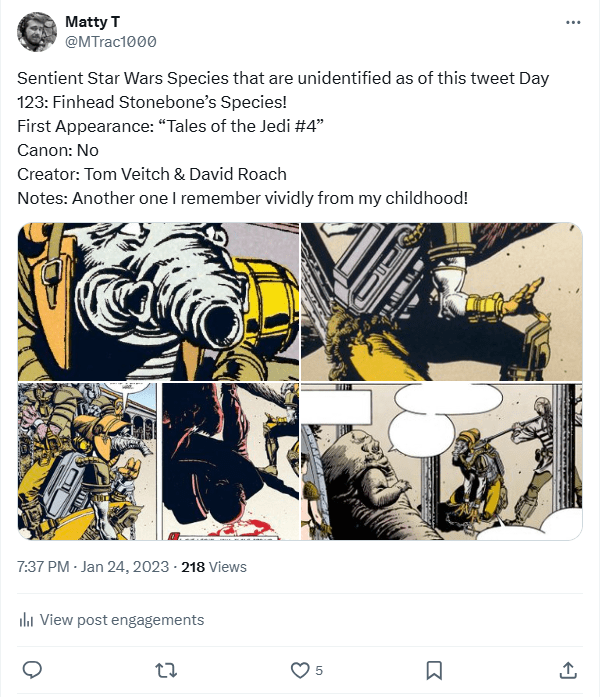602x697 pixels.
Task: Click the tweet text starting "Sentient Star Wars Species"
Action: point(283,78)
